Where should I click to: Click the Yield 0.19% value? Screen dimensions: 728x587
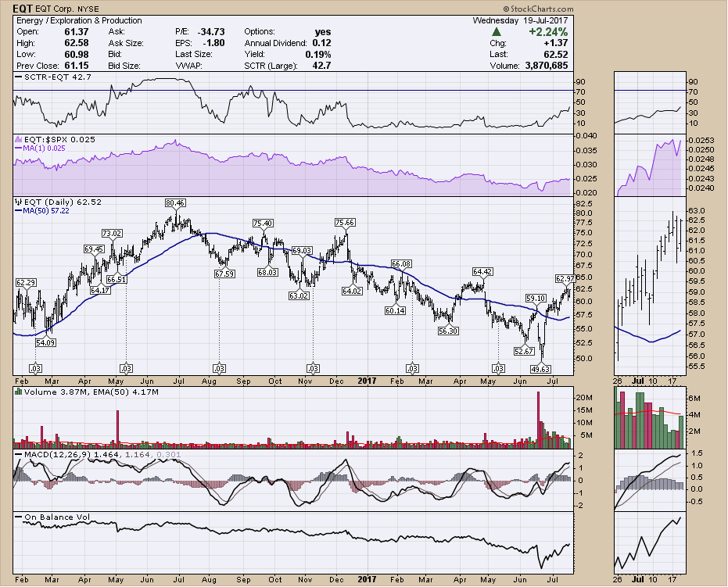coord(318,54)
